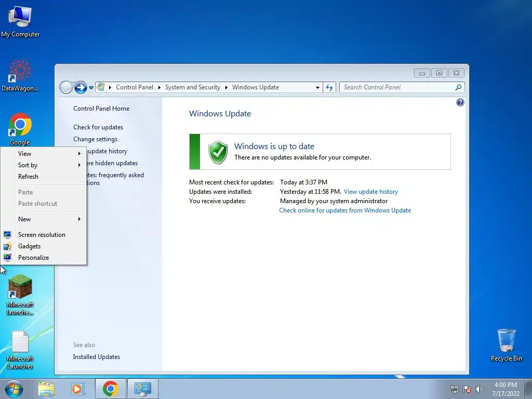Open Windows Update help question icon
Image resolution: width=532 pixels, height=399 pixels.
(x=460, y=102)
